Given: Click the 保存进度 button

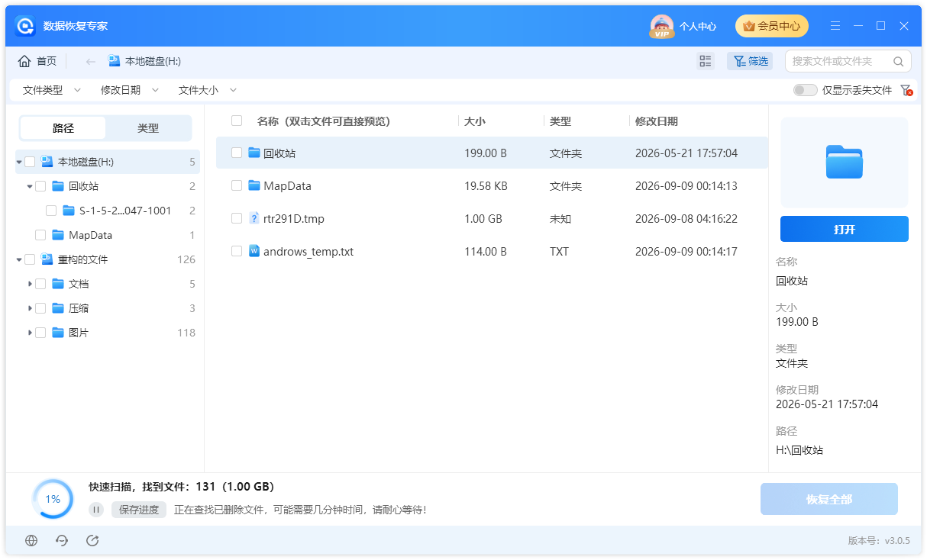Looking at the screenshot, I should (x=139, y=510).
